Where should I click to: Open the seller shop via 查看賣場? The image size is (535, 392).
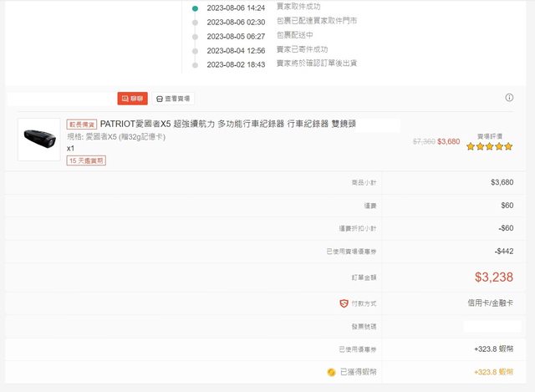(173, 99)
